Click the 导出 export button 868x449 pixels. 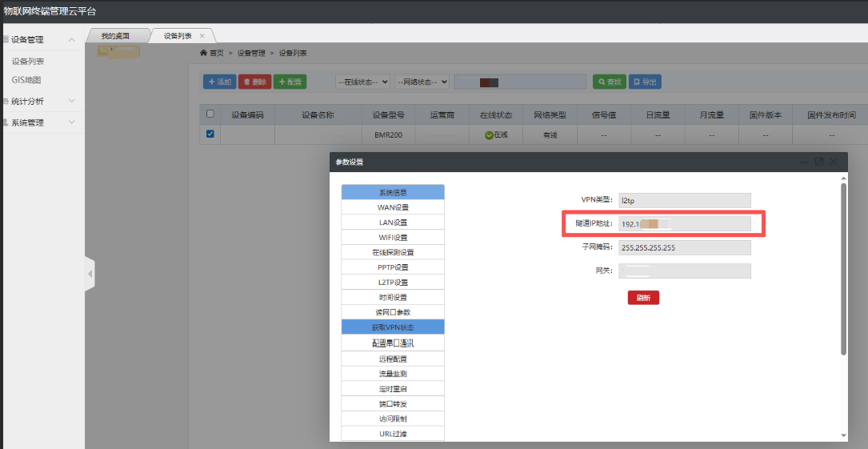point(645,82)
